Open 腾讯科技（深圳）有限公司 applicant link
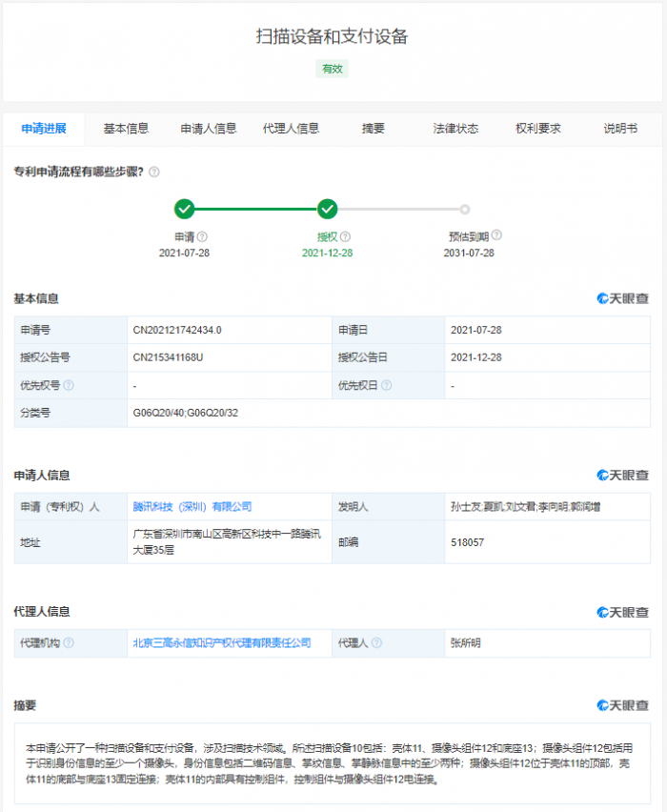This screenshot has height=812, width=667. (x=192, y=507)
